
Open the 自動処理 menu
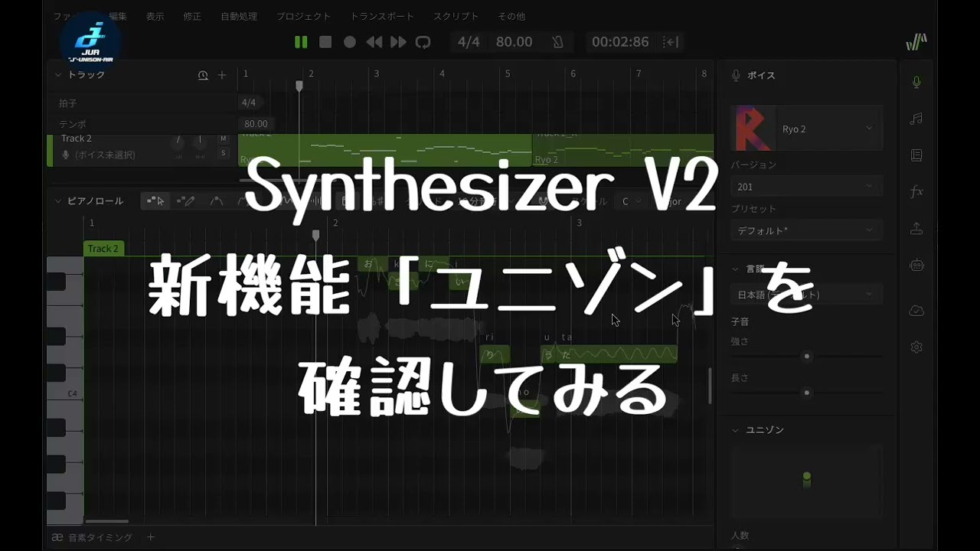click(239, 16)
